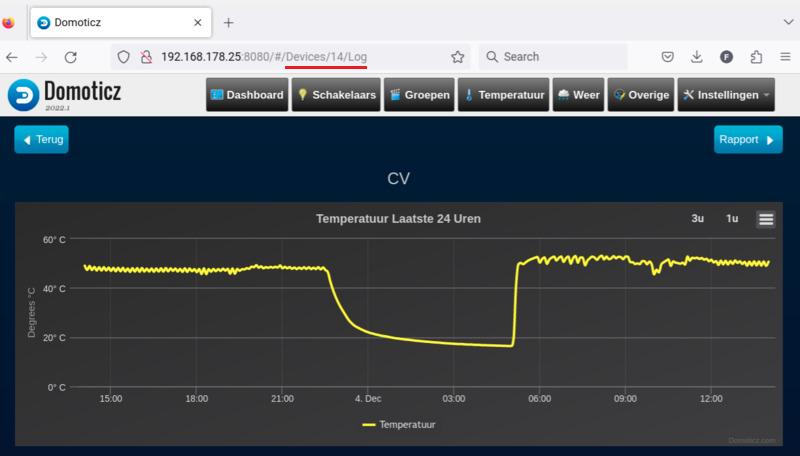The image size is (800, 456).
Task: Open the Overige tab
Action: (x=641, y=95)
